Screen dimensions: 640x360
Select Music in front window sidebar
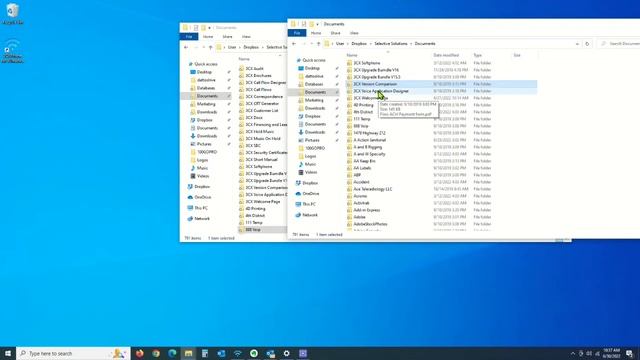point(310,164)
